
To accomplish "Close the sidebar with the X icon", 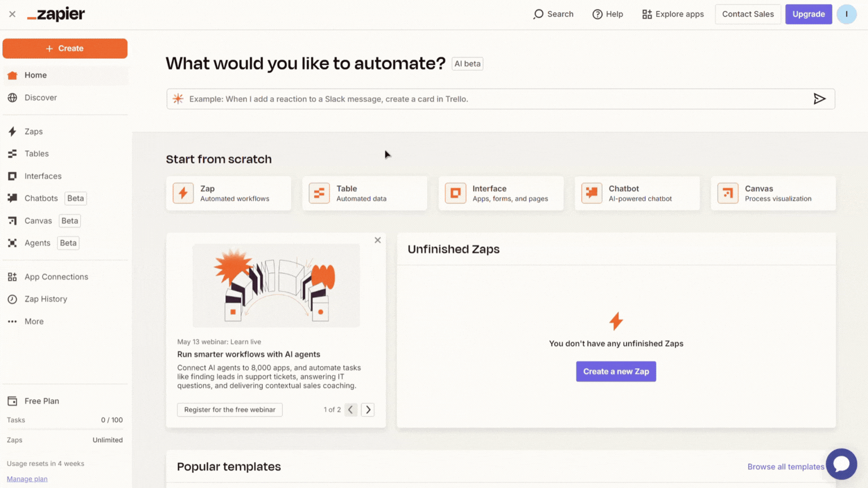I will click(x=12, y=14).
